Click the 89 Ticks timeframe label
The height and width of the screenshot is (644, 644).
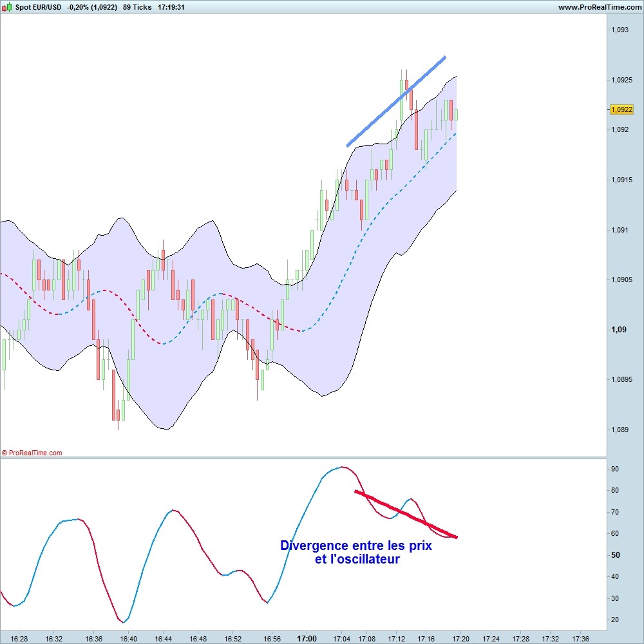[137, 7]
